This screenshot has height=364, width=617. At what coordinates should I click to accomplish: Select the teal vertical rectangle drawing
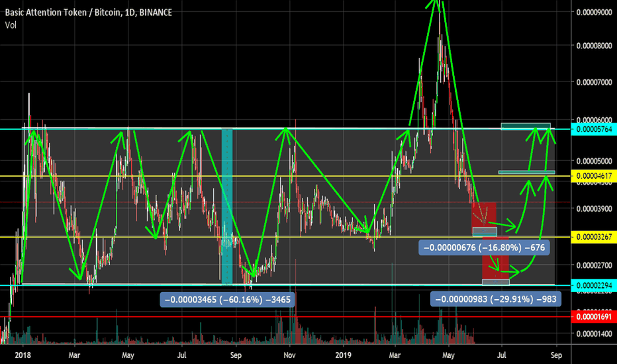coord(227,206)
